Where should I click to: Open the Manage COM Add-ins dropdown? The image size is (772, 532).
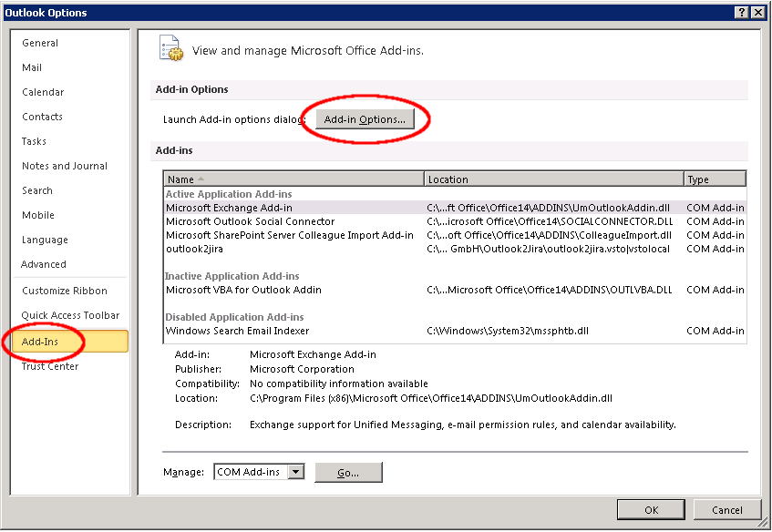[x=295, y=472]
